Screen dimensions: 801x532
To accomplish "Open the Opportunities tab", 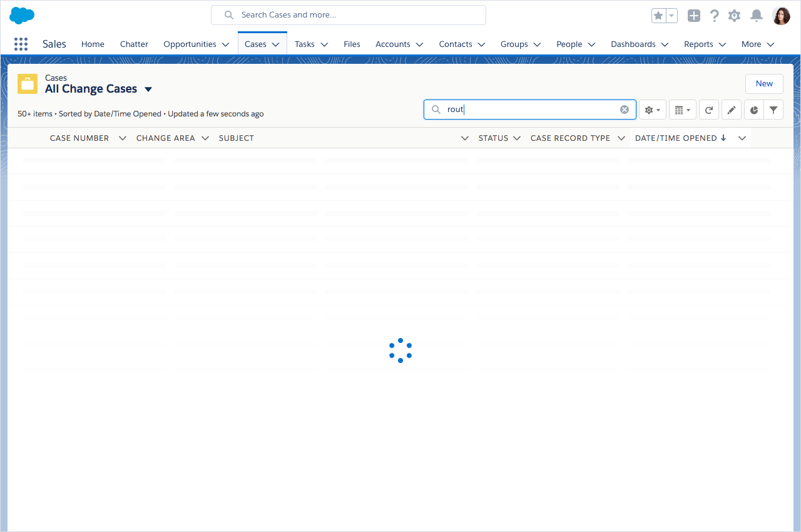I will point(190,44).
